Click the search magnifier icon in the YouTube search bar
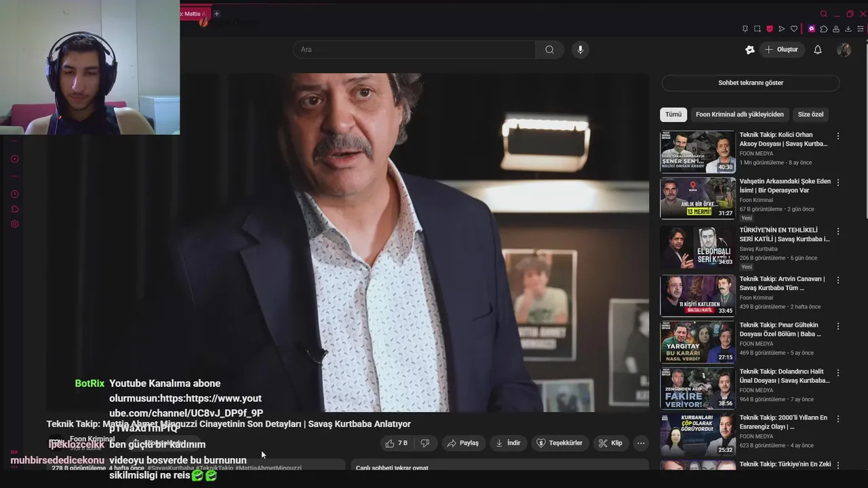This screenshot has width=868, height=488. 549,49
